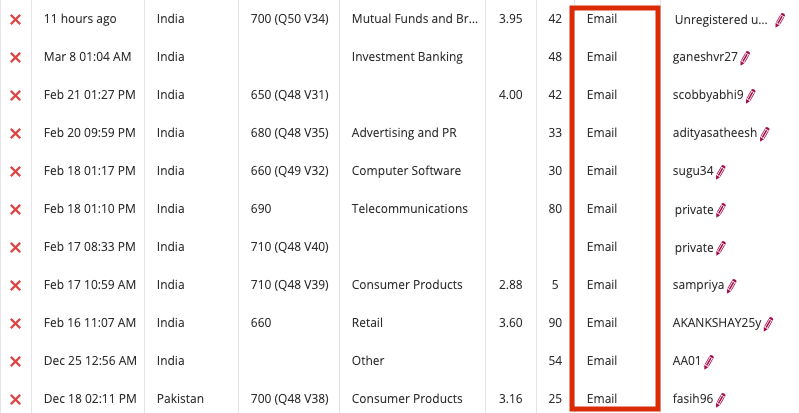Edit note beside scobbyabhi9 with the pencil
This screenshot has height=413, width=799.
pos(751,95)
